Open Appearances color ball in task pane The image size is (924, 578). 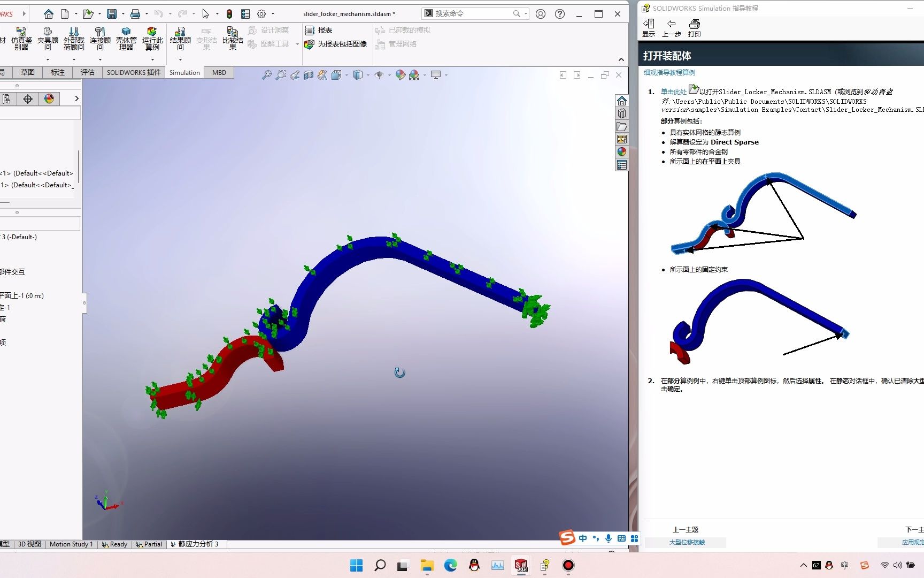pos(621,152)
